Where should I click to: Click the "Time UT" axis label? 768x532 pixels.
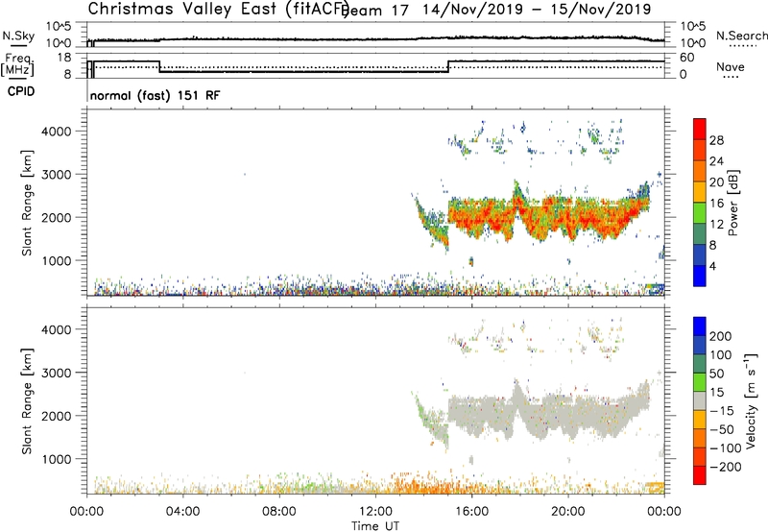[x=375, y=526]
